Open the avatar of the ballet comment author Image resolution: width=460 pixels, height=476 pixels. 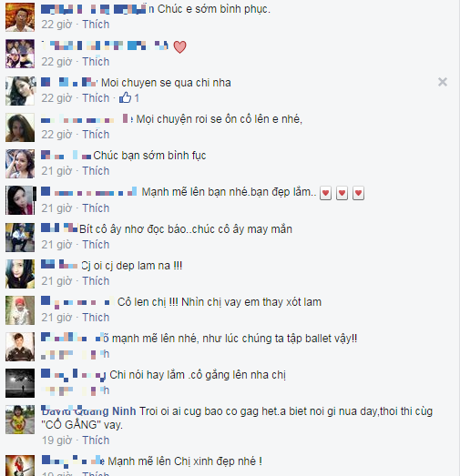coord(20,347)
